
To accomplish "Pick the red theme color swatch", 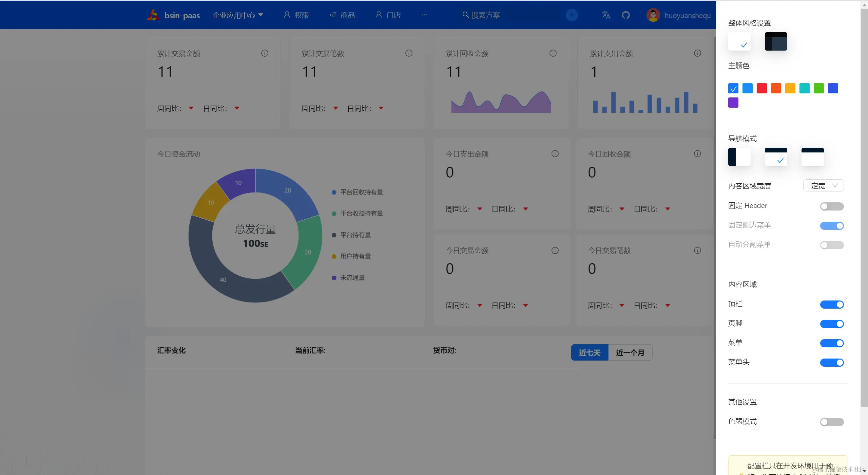I will point(761,88).
